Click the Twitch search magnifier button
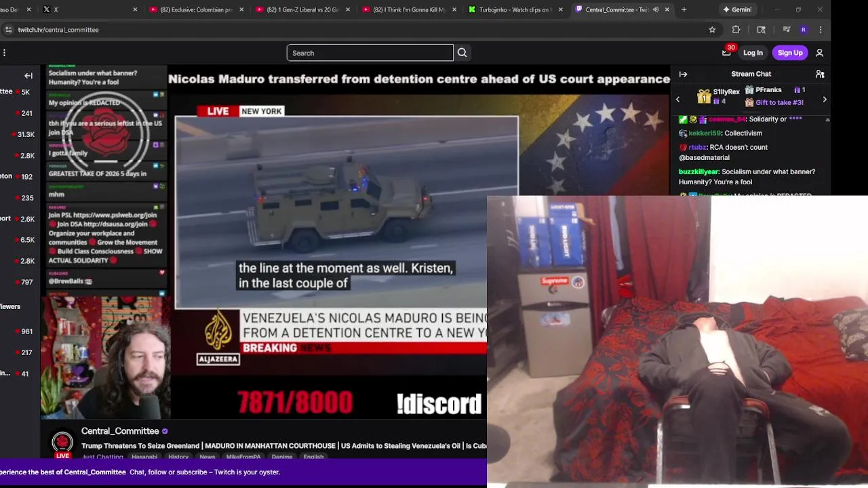Screen dimensions: 868x488 click(x=462, y=53)
